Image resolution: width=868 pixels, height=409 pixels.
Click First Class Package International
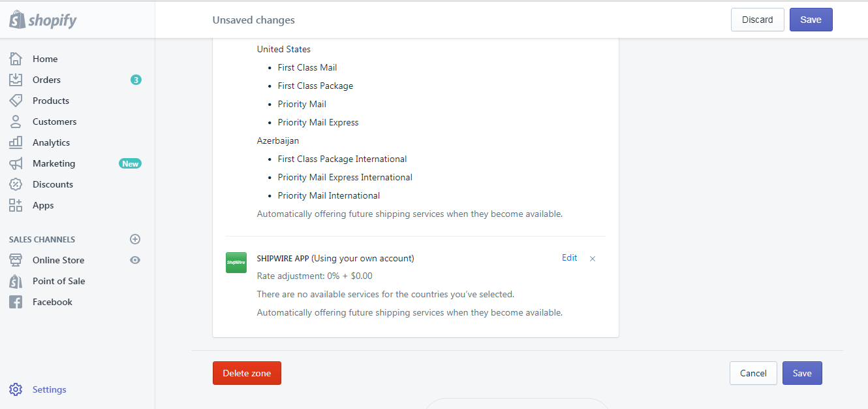tap(342, 159)
